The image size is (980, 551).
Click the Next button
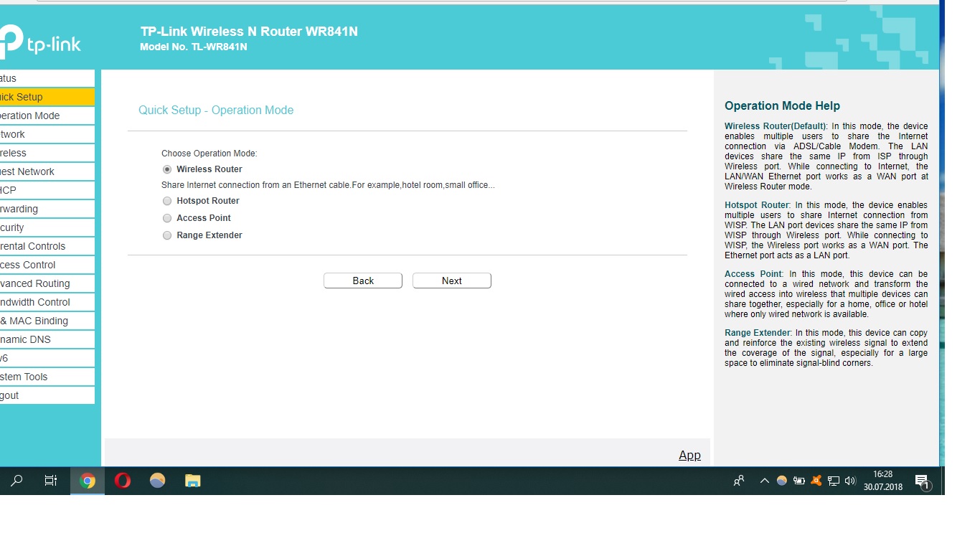(x=452, y=281)
